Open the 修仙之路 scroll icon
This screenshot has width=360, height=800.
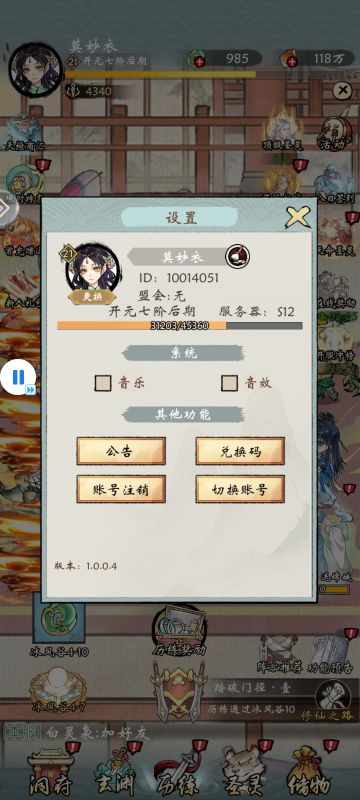tap(333, 701)
